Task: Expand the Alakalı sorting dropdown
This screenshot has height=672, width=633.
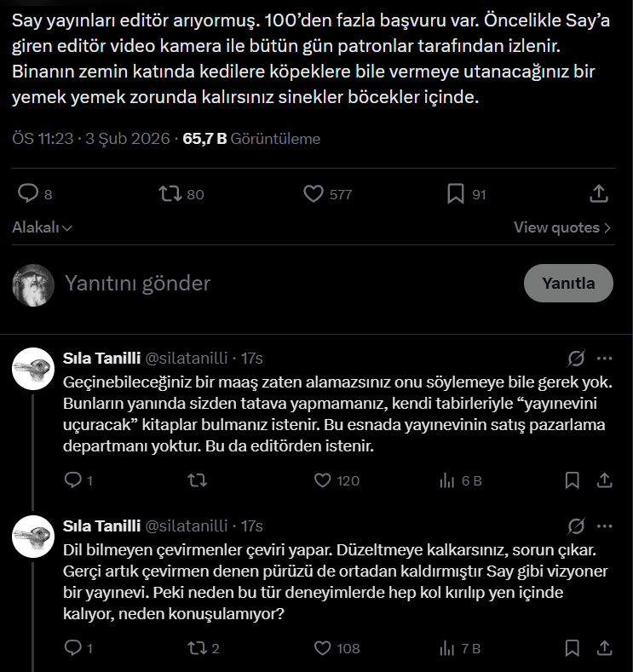Action: click(x=42, y=227)
